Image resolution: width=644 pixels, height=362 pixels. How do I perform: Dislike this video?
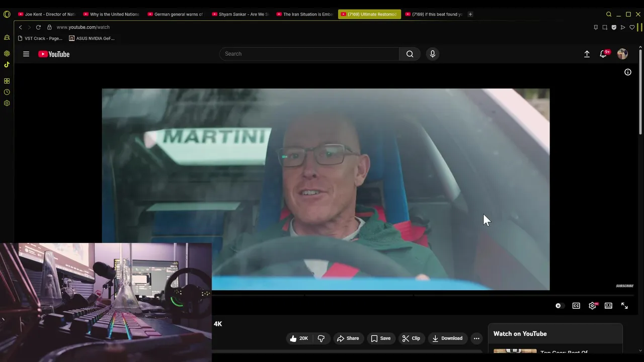(321, 338)
